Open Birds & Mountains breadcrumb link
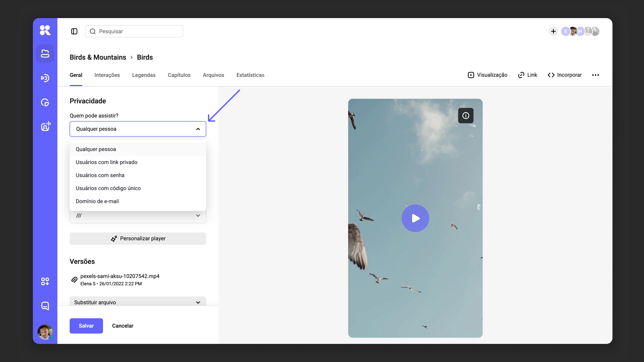The width and height of the screenshot is (644, 362). coord(98,57)
